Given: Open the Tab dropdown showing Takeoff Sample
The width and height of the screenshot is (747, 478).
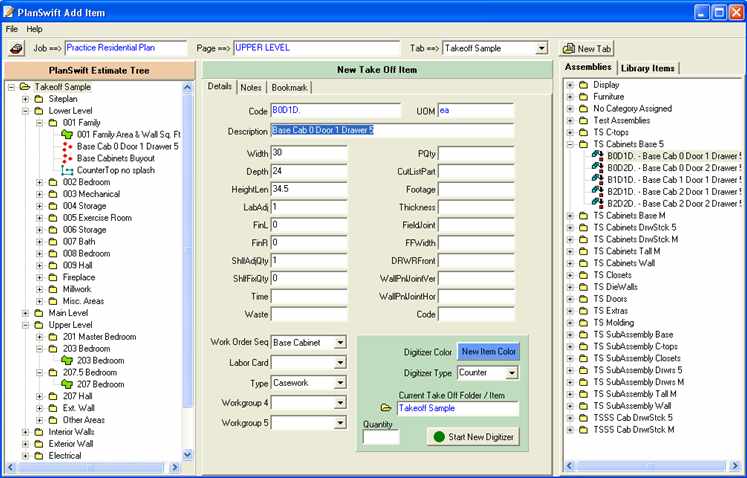Looking at the screenshot, I should pyautogui.click(x=541, y=48).
